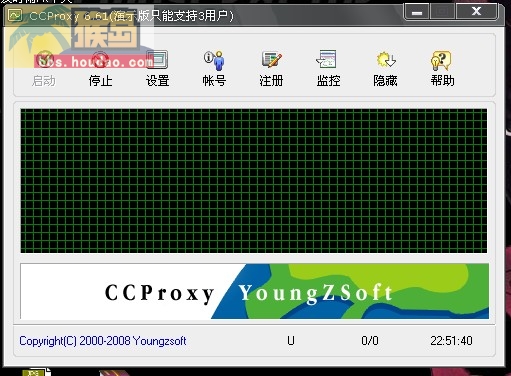Click 隐藏 (Hide) to hide the window
The width and height of the screenshot is (511, 376).
coord(386,60)
